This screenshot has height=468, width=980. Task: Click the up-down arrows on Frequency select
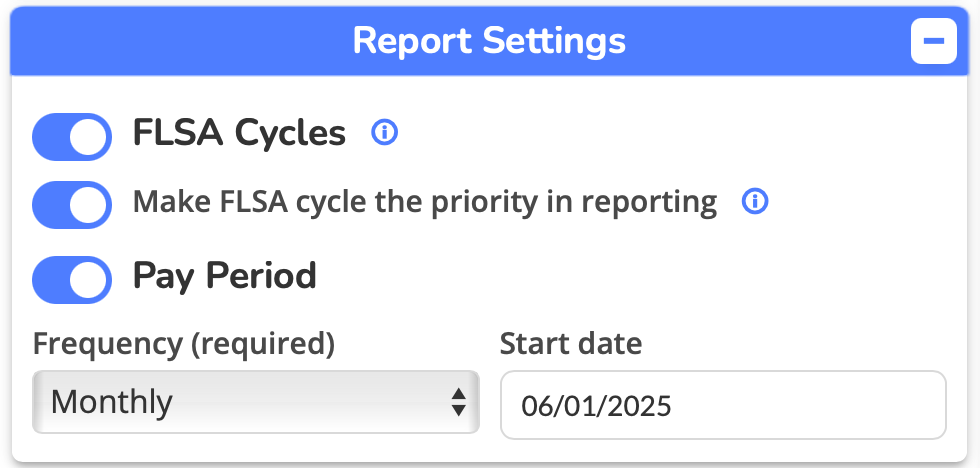tap(458, 403)
